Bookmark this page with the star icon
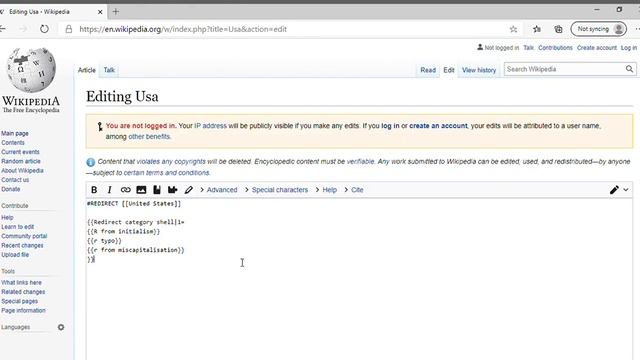This screenshot has width=640, height=360. pyautogui.click(x=513, y=29)
